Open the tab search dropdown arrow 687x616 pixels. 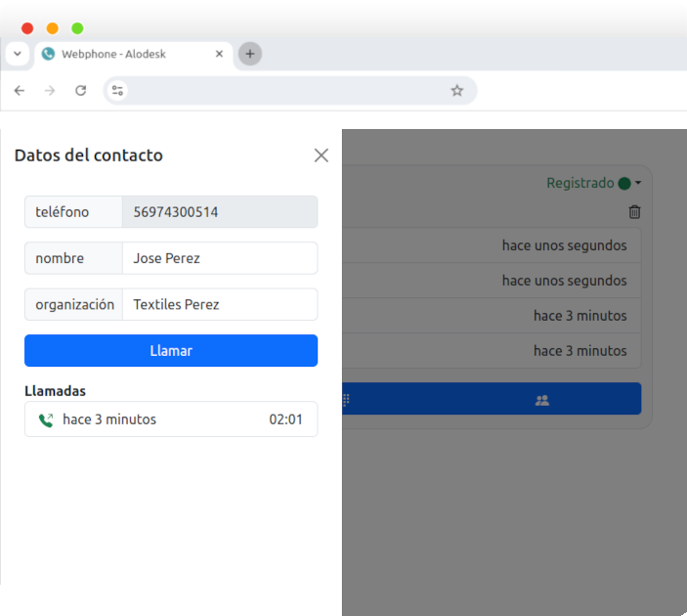pyautogui.click(x=18, y=54)
